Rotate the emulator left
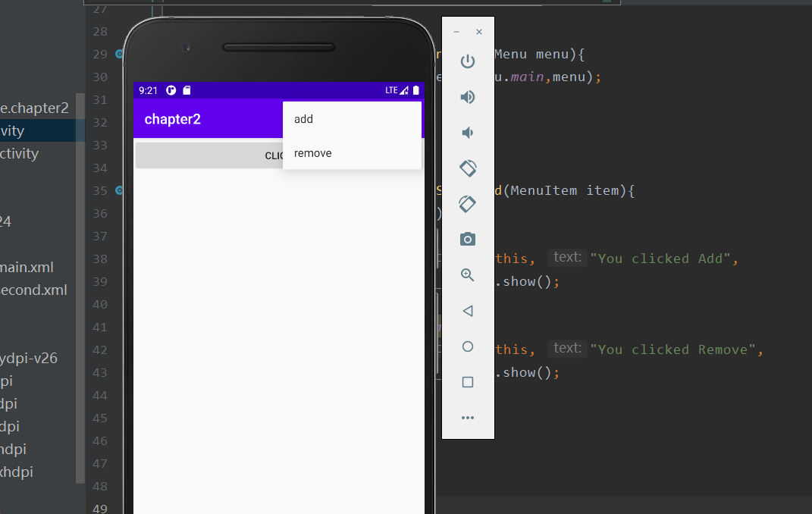The image size is (812, 514). (468, 168)
